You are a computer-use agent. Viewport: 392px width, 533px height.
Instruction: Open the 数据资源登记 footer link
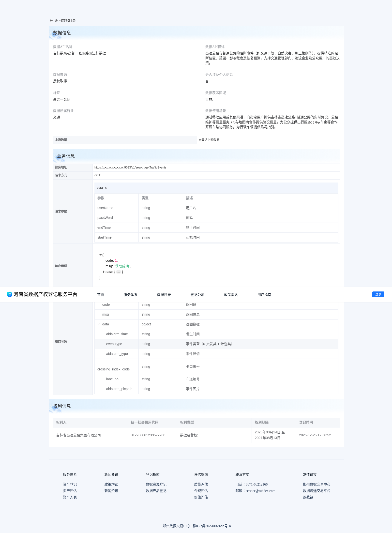[x=156, y=484]
